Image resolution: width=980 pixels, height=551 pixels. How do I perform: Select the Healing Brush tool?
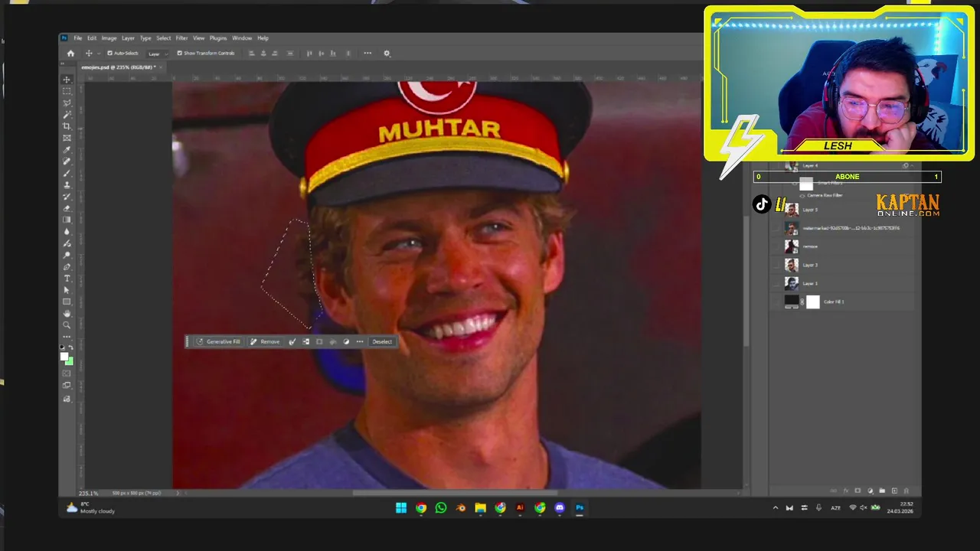pos(67,161)
